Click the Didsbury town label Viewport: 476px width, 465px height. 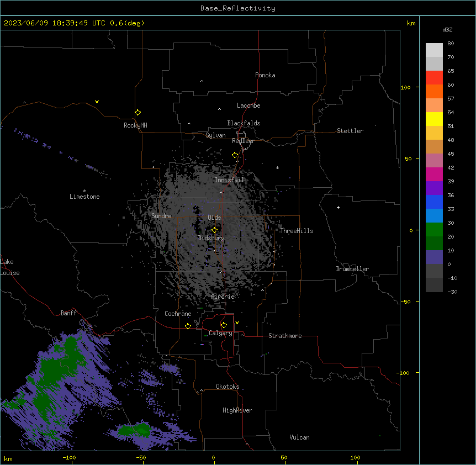[211, 238]
